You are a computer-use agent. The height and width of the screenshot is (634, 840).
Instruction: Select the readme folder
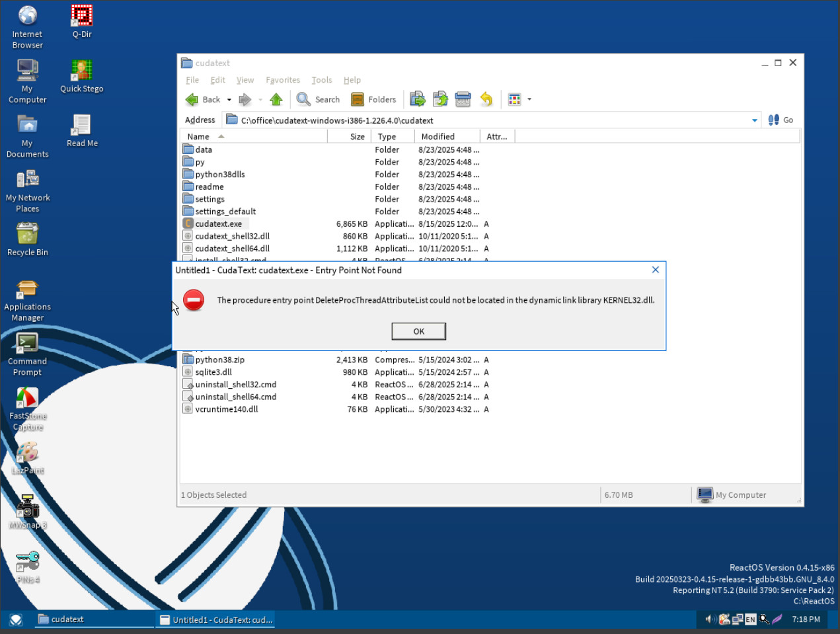(204, 187)
